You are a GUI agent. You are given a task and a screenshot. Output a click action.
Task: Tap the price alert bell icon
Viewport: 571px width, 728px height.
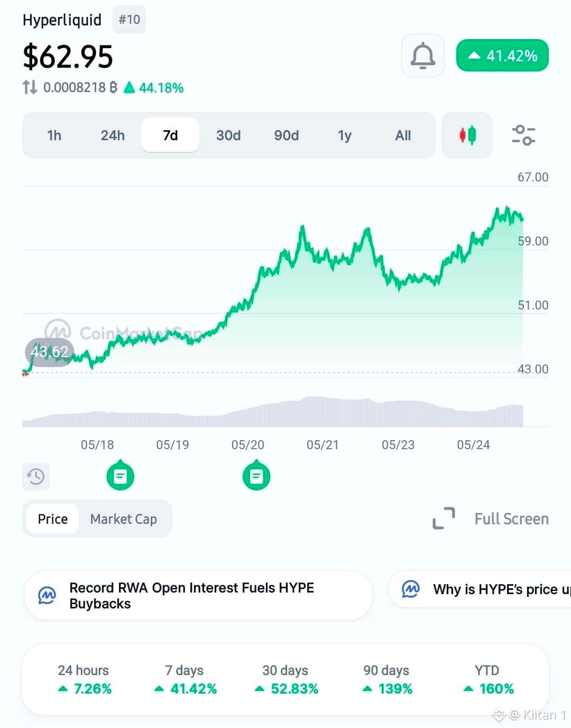[423, 56]
